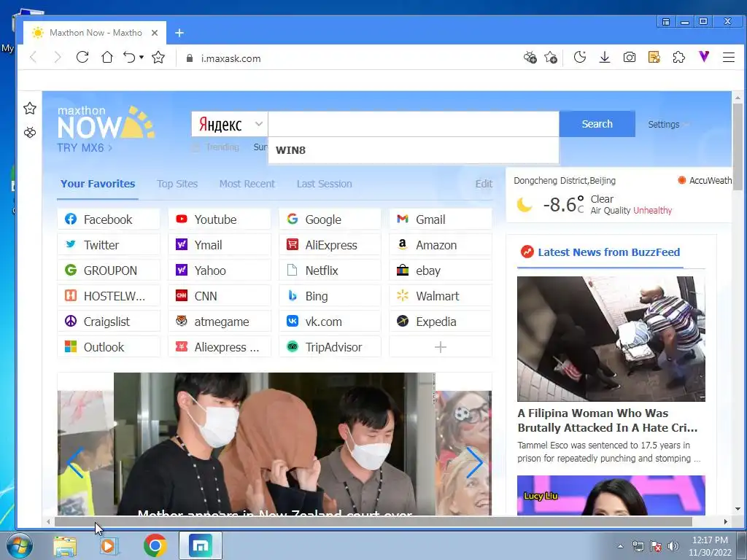Close the Maxthon Now tab
Image resolution: width=747 pixels, height=560 pixels.
[155, 33]
